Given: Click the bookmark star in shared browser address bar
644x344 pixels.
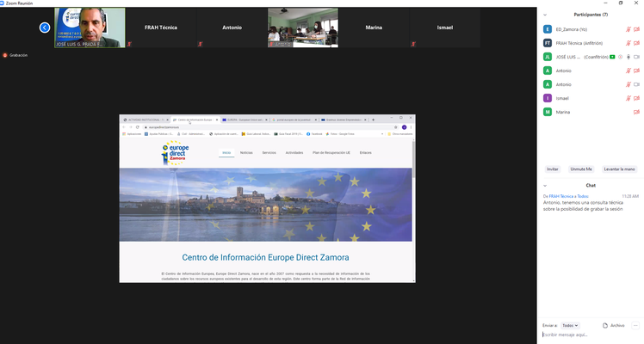Looking at the screenshot, I should point(396,127).
